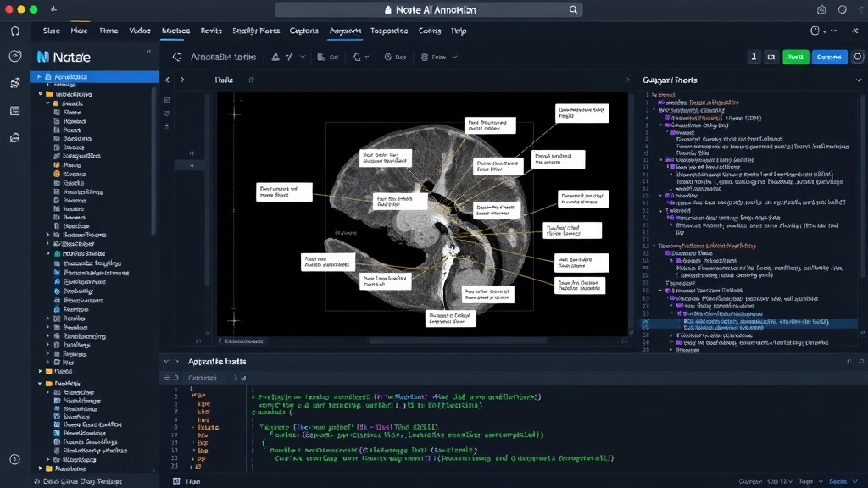868x488 pixels.
Task: Open the bell-shaped tool dropdown in toolbar
Action: point(361,57)
